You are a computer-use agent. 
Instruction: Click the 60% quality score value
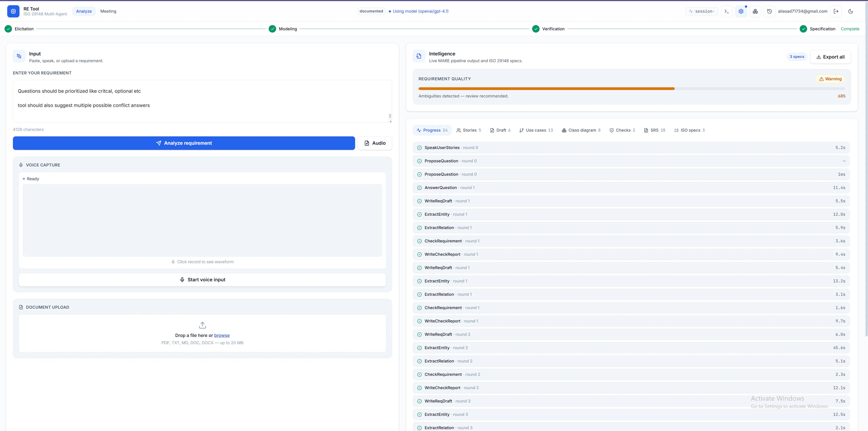(842, 96)
